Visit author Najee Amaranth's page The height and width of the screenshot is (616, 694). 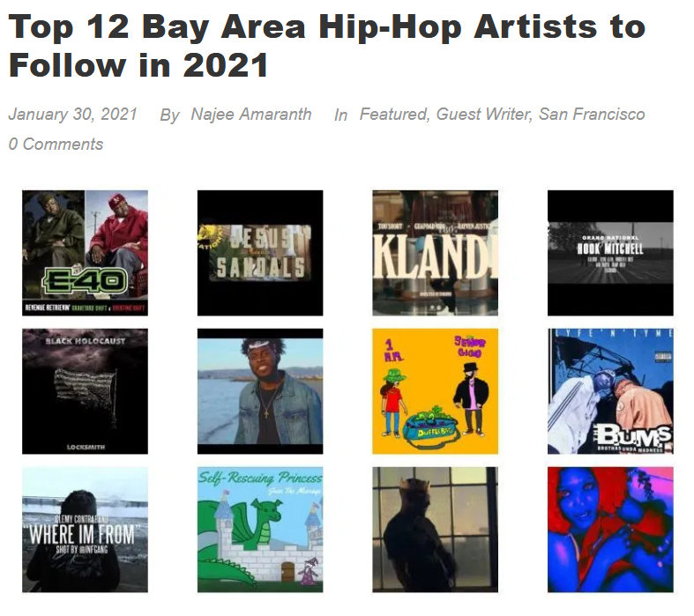251,114
